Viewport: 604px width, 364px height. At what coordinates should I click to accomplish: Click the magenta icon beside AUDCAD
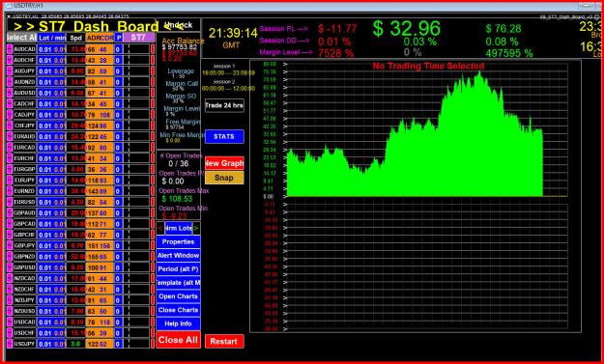coord(10,49)
